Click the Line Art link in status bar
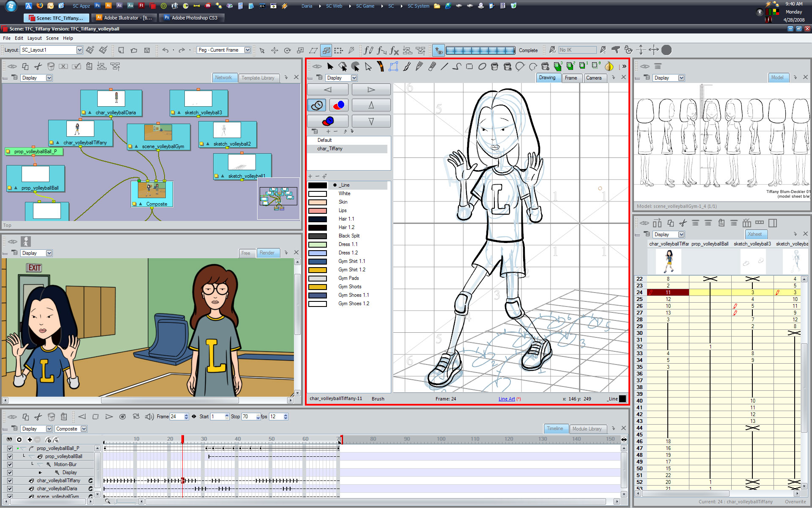Screen dimensions: 812x508 point(507,399)
